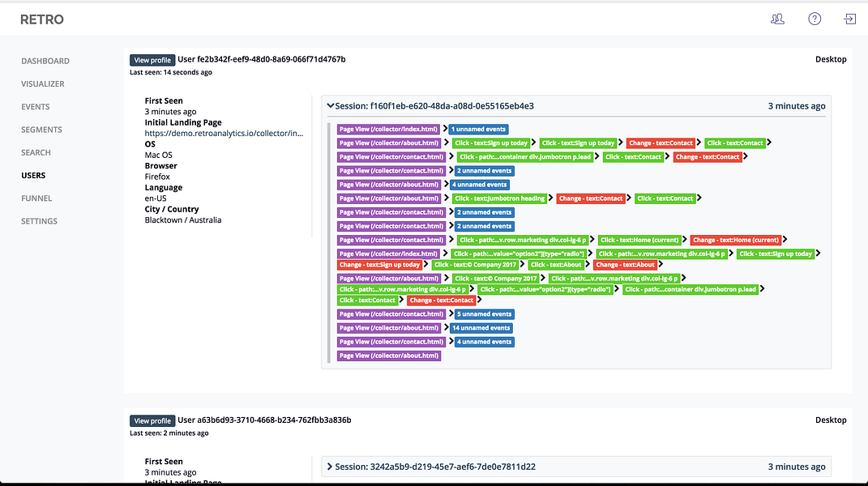Click the 'Page View (/collector/contact.html)' tag before '5 unnamed events'
Viewport: 868px width, 486px height.
(x=391, y=313)
